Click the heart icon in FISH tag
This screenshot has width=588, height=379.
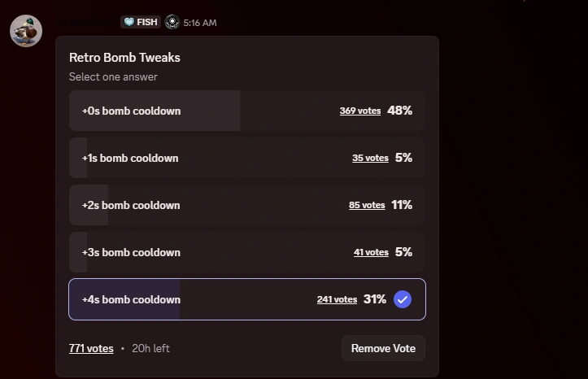pos(129,23)
